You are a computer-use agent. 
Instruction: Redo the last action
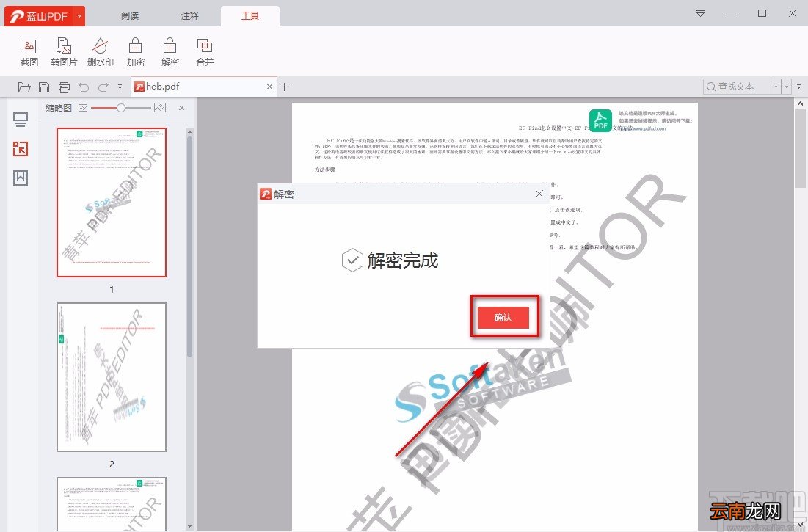pos(103,87)
